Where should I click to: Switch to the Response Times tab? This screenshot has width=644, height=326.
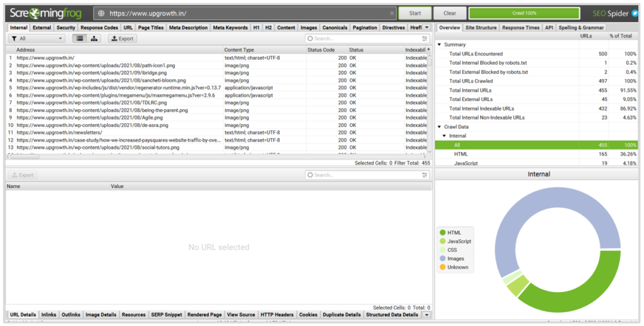(521, 28)
